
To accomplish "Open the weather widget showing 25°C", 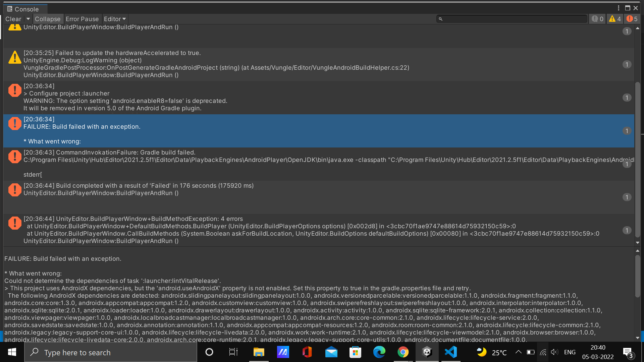I will click(491, 352).
